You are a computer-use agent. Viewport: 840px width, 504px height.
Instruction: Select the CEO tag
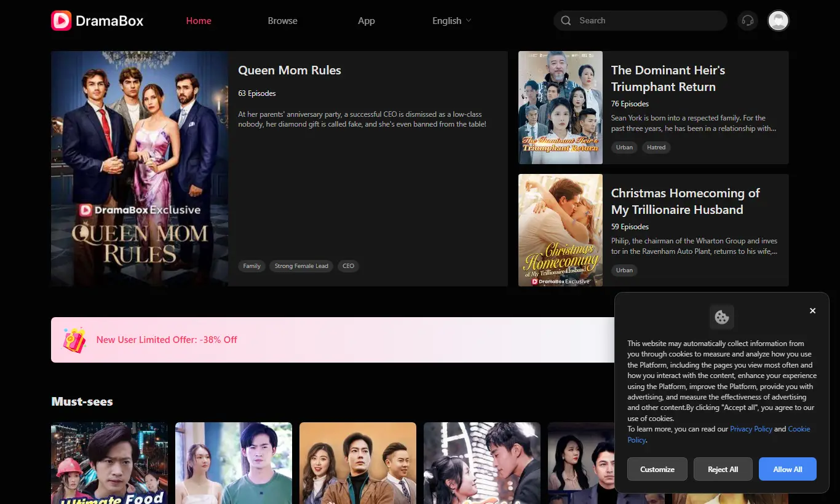[x=349, y=266]
